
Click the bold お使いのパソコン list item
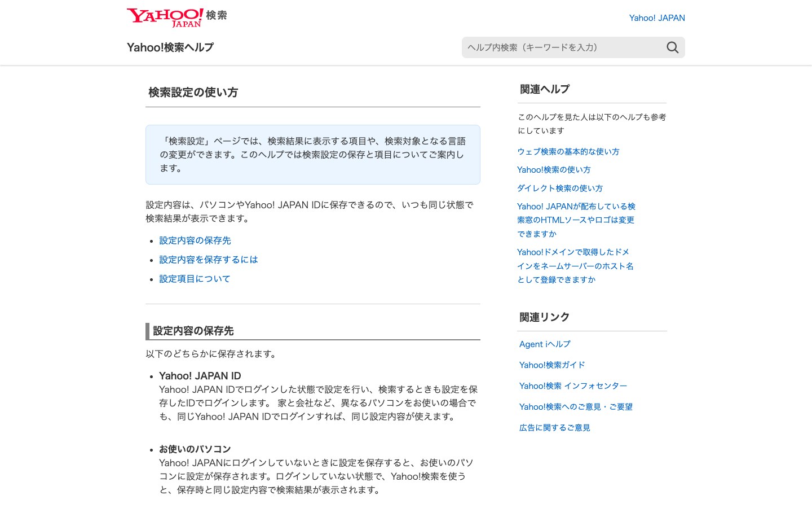[195, 449]
